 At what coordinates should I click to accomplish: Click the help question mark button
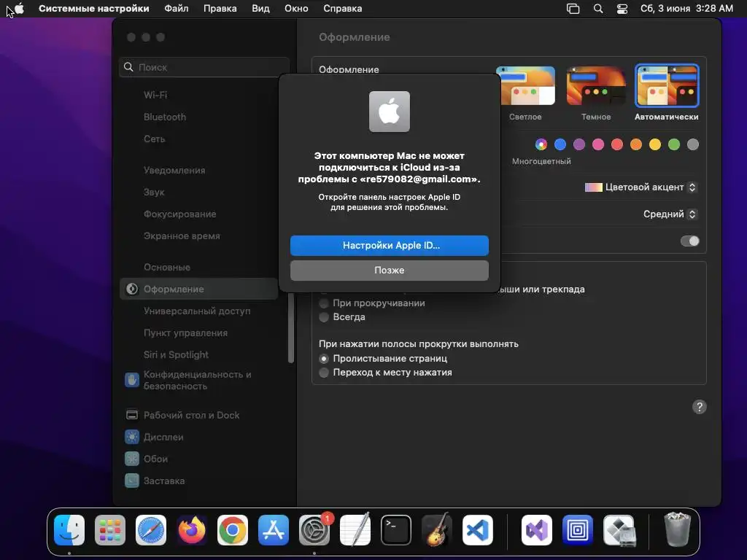coord(700,407)
